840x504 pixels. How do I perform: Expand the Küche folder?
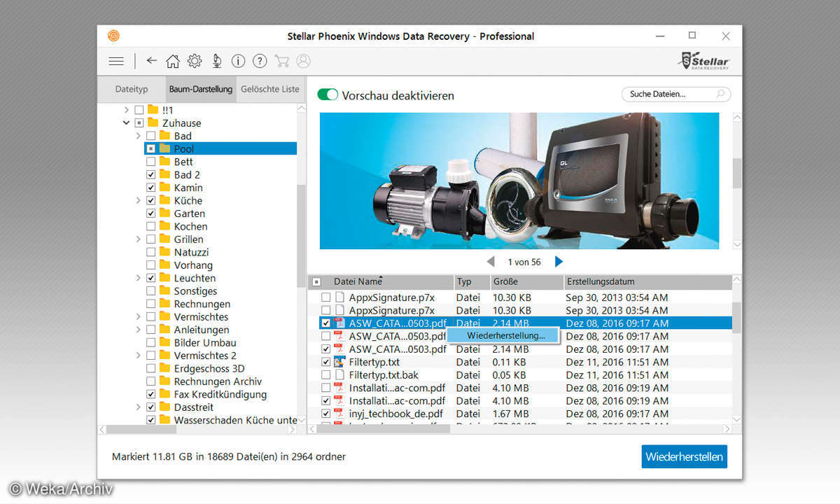[x=138, y=201]
